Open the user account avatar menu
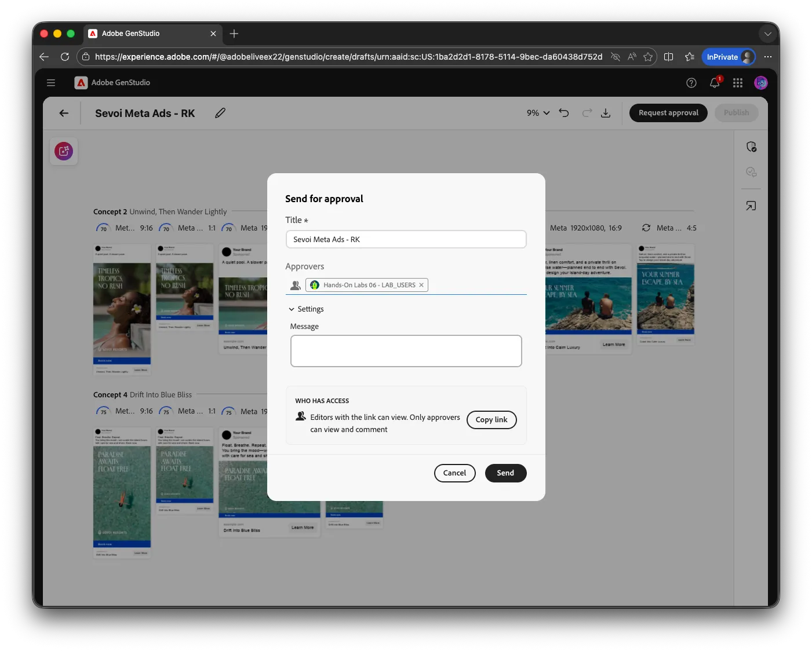Viewport: 812px width, 651px height. point(761,83)
